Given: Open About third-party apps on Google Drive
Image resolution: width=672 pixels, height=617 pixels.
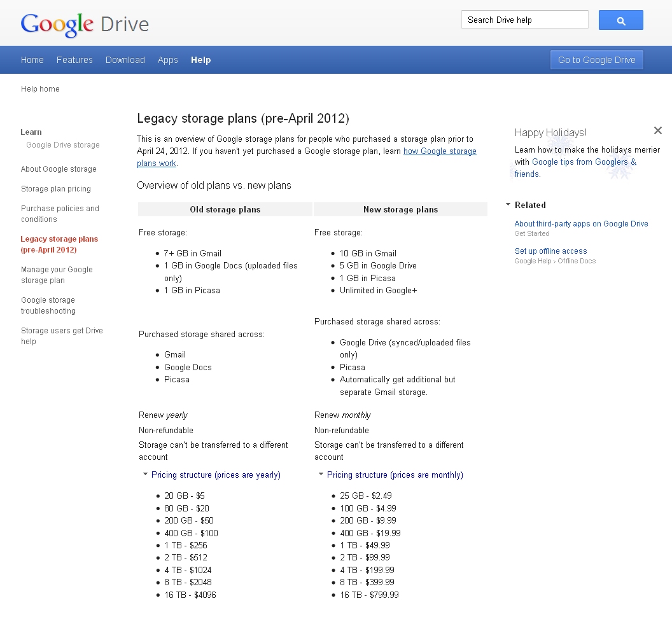Looking at the screenshot, I should (581, 224).
